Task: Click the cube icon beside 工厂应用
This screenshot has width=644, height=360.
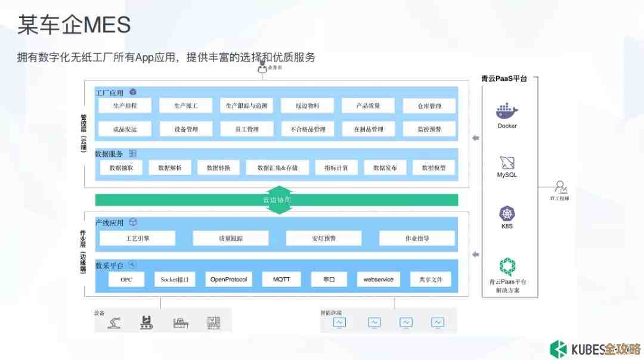Action: coord(134,92)
